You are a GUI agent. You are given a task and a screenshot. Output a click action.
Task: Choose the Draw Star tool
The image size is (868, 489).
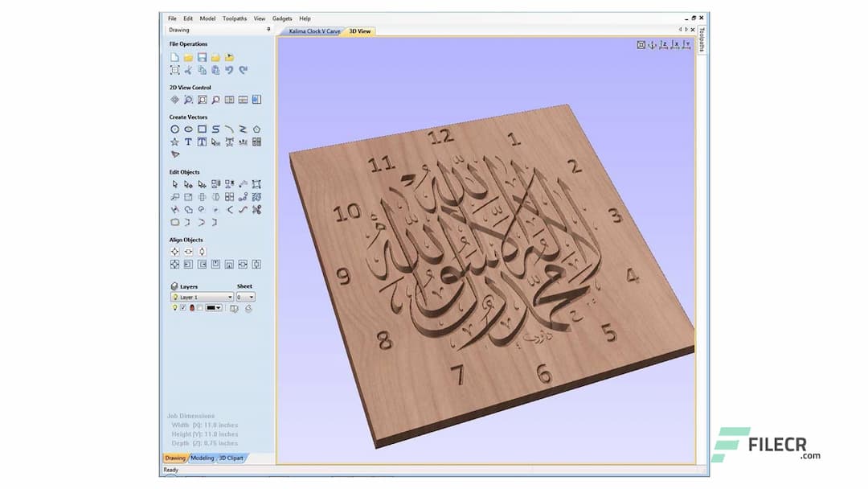pyautogui.click(x=174, y=142)
